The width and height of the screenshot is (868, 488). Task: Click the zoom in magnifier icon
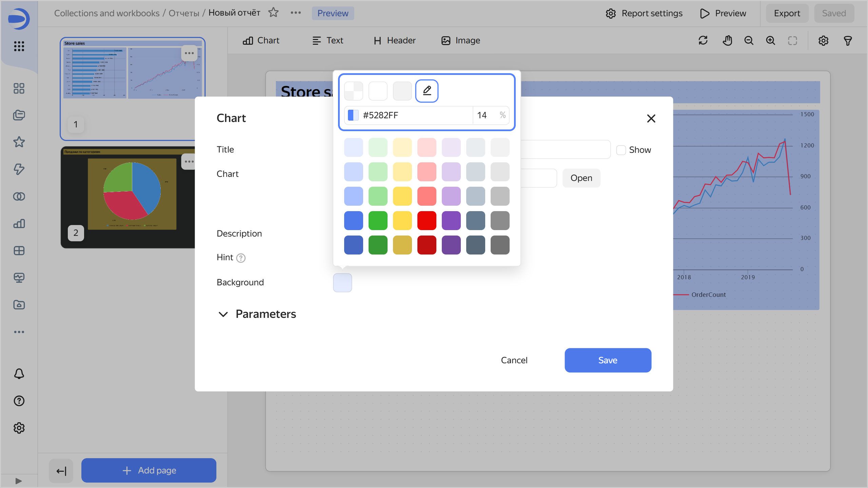coord(770,41)
